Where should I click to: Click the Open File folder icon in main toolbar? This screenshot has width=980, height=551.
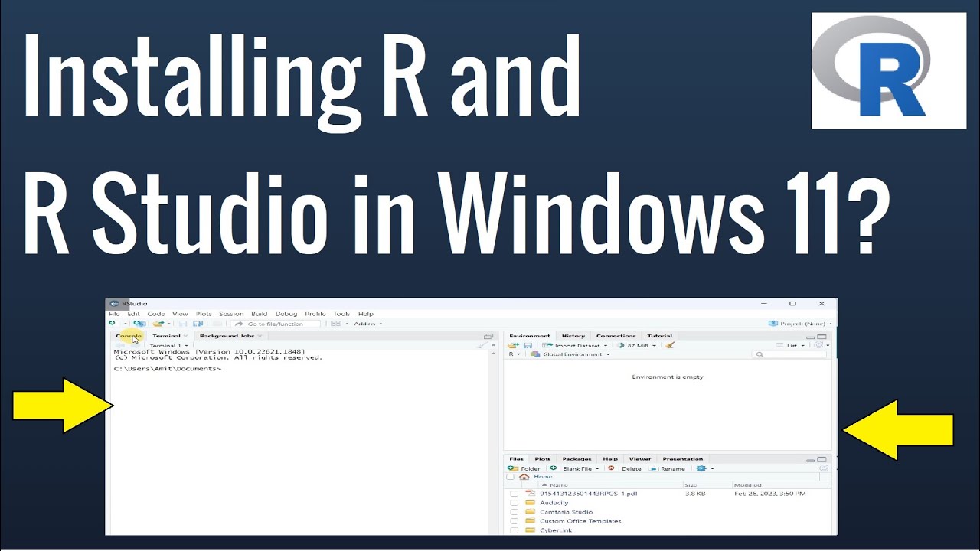coord(158,324)
